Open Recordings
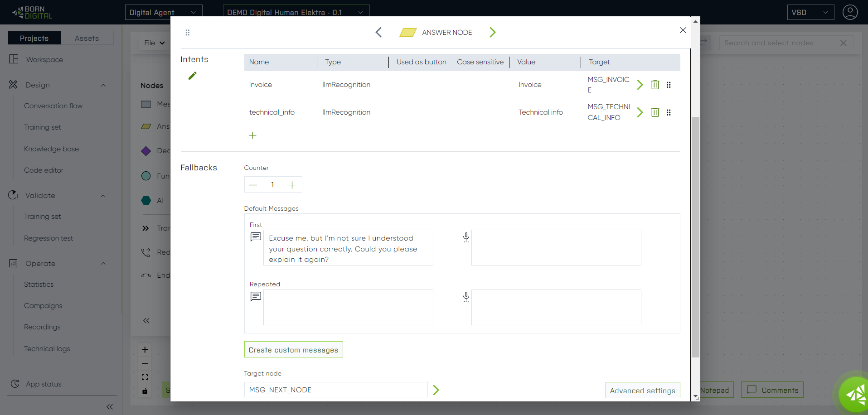 (x=42, y=327)
